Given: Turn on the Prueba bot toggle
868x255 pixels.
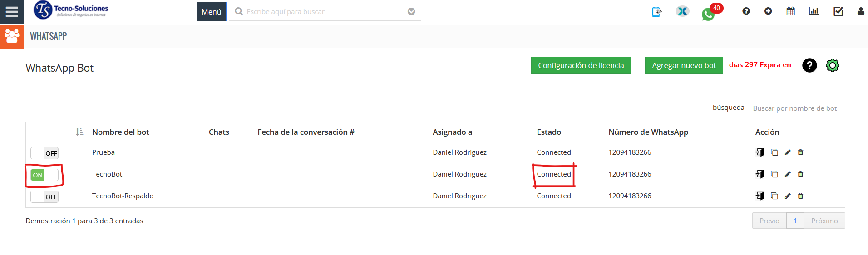Looking at the screenshot, I should point(44,153).
